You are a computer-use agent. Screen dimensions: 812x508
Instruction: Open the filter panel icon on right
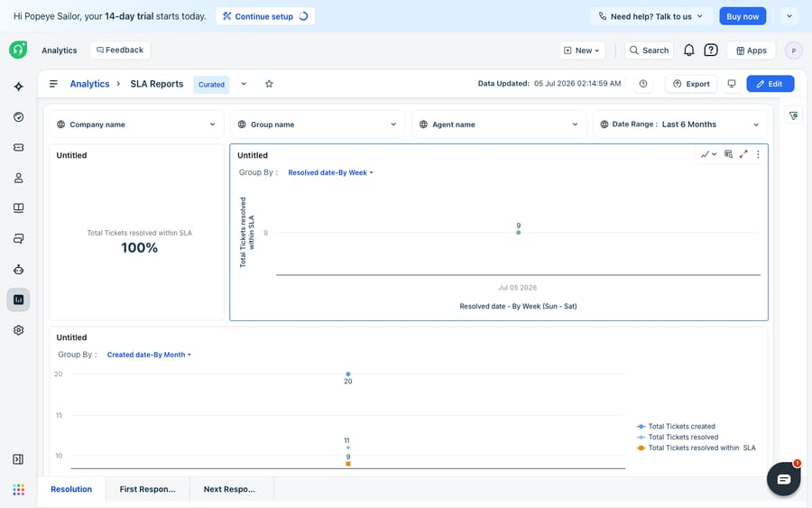(x=793, y=116)
